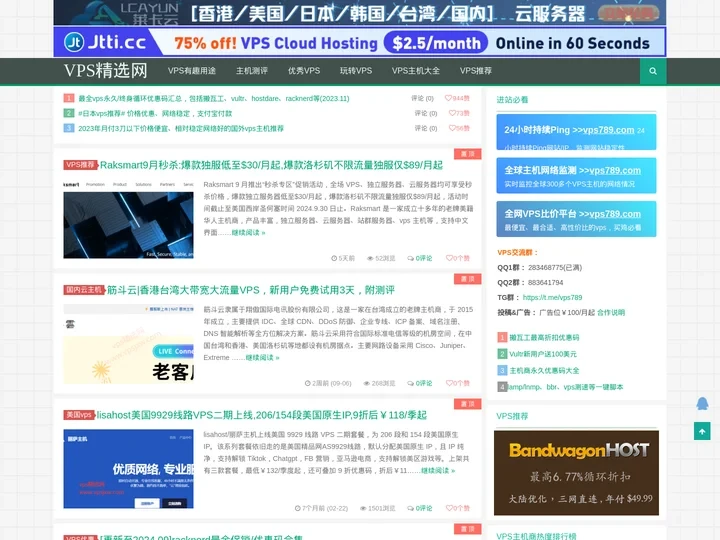Click 继续阅读 on lisahost excerpt
This screenshot has height=540, width=720.
[438, 471]
